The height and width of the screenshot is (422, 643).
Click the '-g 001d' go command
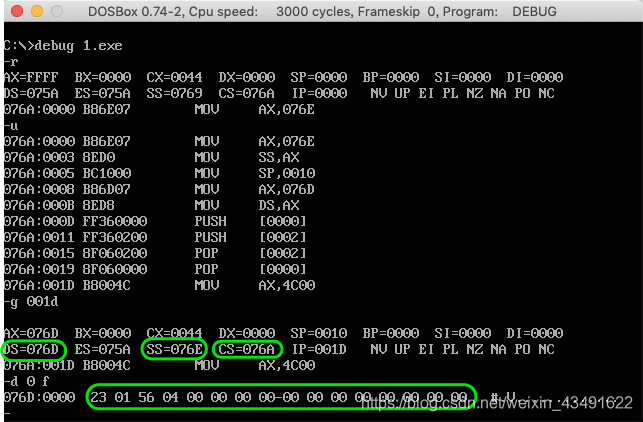(x=31, y=301)
